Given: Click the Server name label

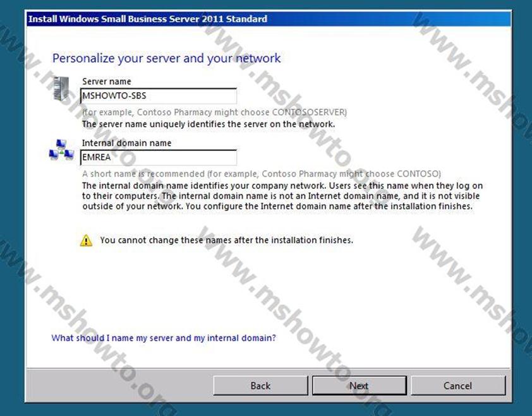Looking at the screenshot, I should [107, 81].
